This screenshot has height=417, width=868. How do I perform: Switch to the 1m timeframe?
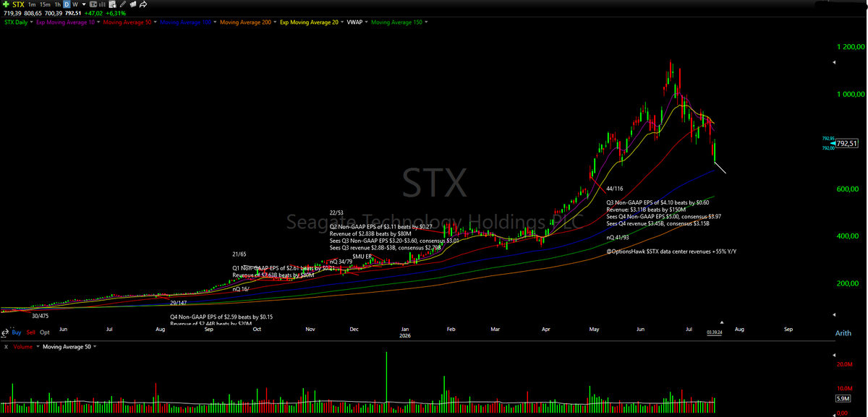(32, 4)
